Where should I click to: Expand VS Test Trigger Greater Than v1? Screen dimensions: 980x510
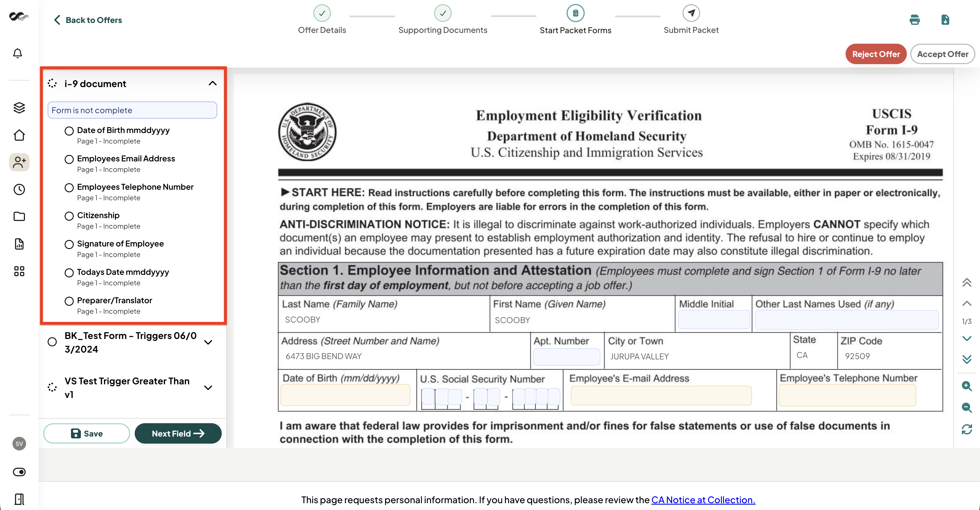208,388
